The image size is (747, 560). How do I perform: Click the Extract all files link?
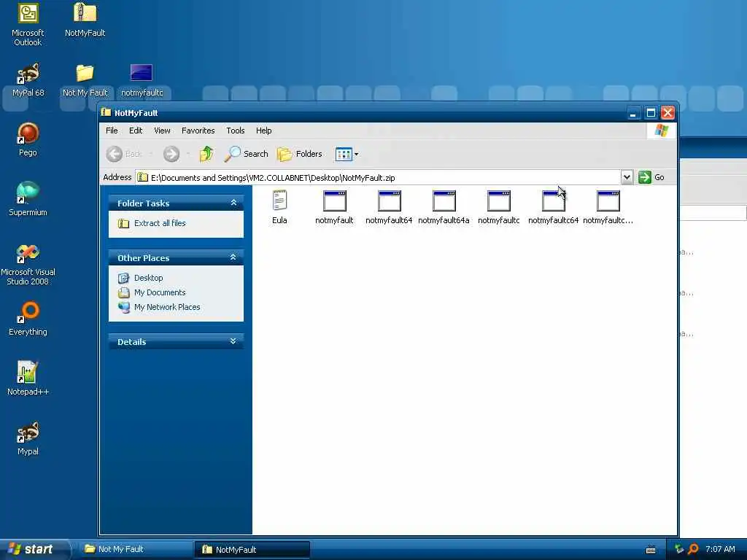[160, 223]
